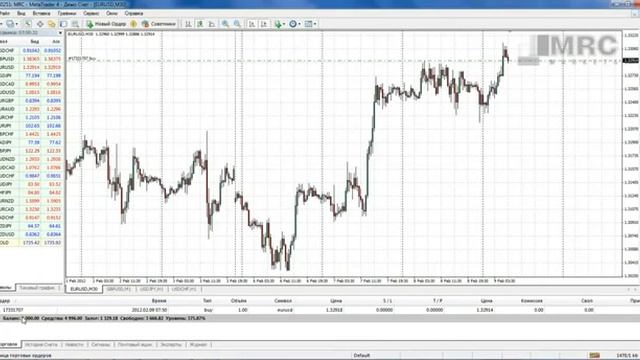The height and width of the screenshot is (360, 640).
Task: Switch chart to candlesticks mode
Action: pos(200,24)
